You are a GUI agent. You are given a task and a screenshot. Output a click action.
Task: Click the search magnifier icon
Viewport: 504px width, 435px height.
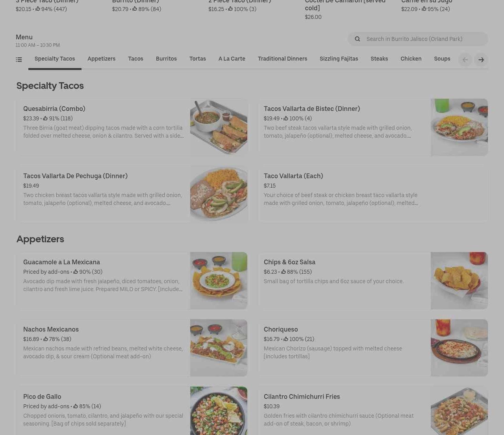tap(357, 39)
